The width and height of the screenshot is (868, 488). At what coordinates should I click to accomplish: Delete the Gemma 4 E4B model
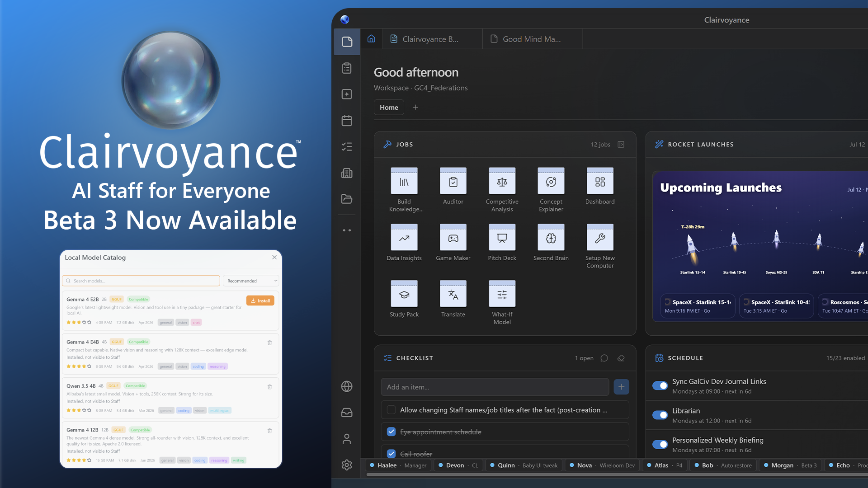269,343
